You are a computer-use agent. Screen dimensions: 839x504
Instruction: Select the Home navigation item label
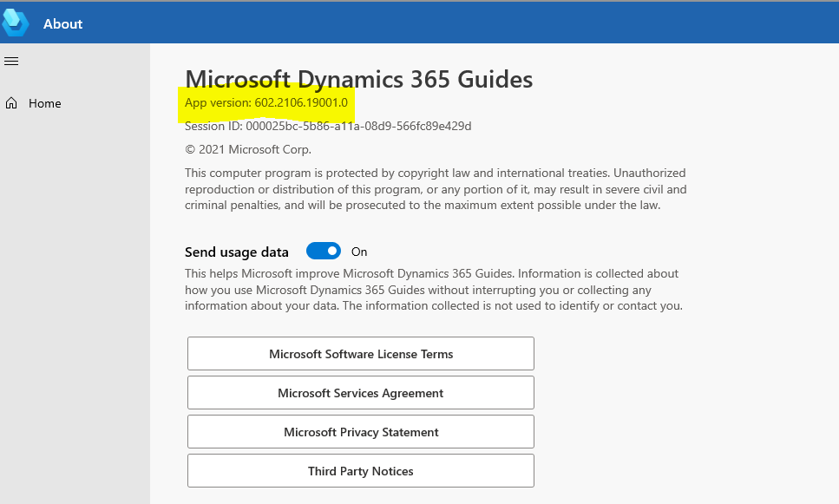point(45,103)
